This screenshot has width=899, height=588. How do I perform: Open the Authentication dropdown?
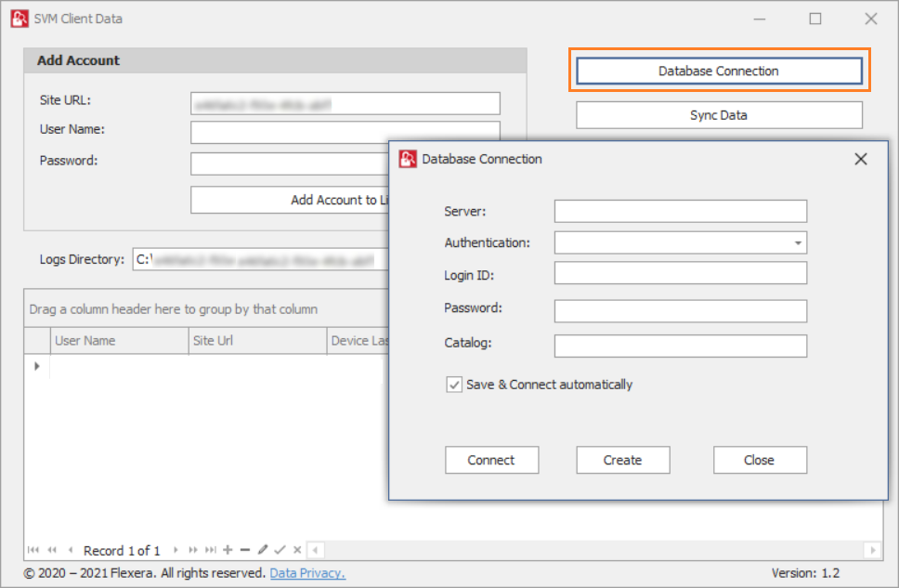(798, 243)
